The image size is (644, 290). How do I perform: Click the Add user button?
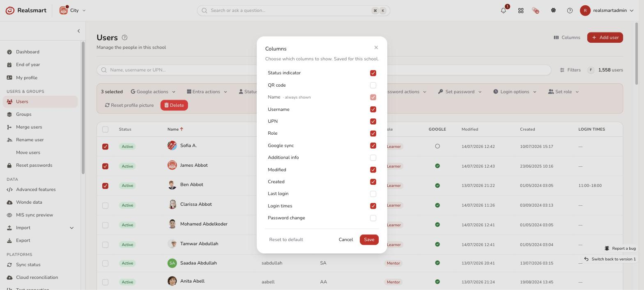605,37
